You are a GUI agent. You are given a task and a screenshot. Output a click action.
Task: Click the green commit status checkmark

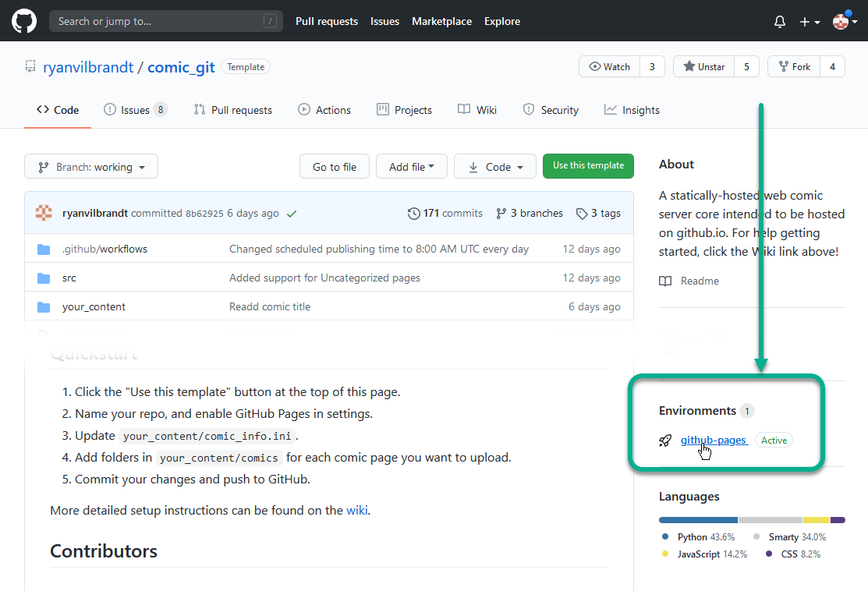tap(292, 214)
